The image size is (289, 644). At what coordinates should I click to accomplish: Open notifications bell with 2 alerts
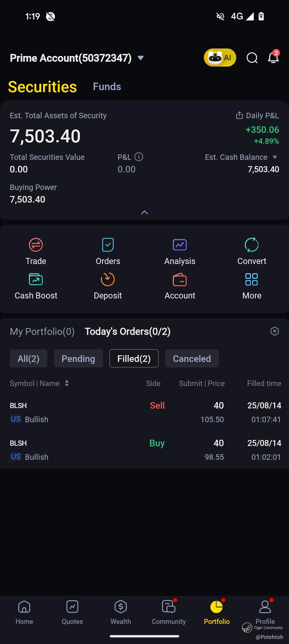(273, 57)
